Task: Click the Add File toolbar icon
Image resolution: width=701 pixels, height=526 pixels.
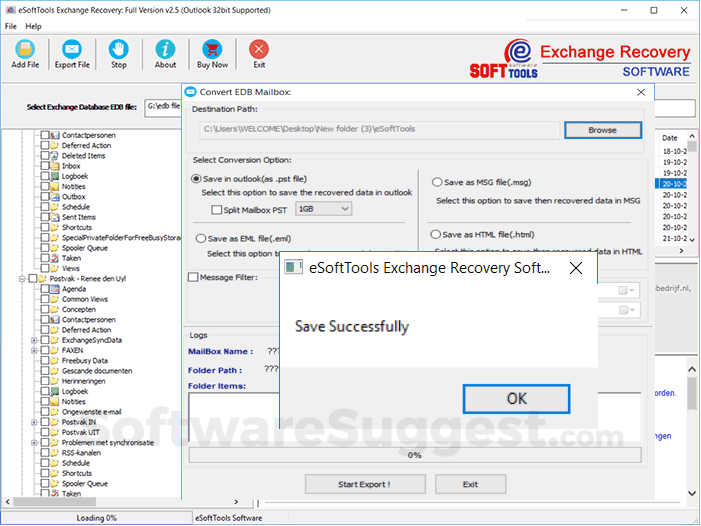Action: (25, 49)
